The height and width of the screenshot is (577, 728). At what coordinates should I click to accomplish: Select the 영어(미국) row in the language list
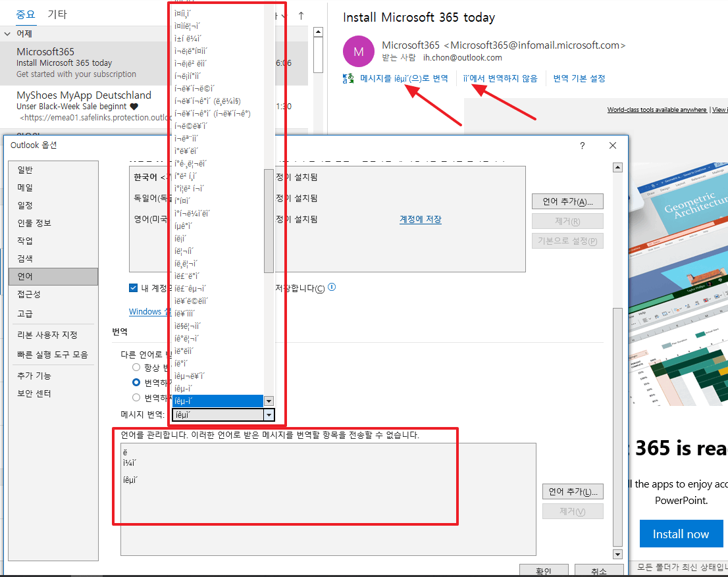point(327,219)
